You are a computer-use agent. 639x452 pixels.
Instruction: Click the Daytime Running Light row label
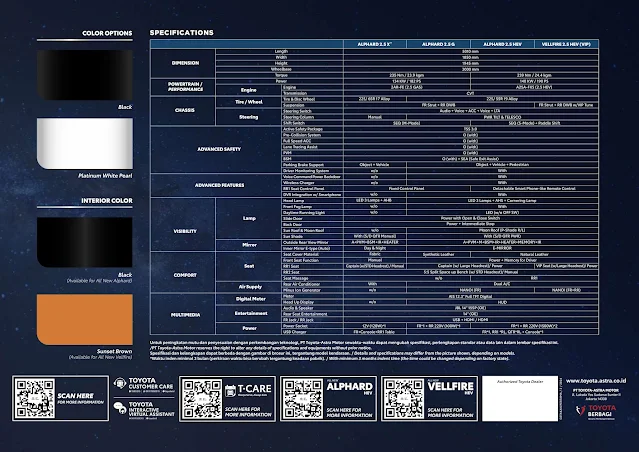304,212
